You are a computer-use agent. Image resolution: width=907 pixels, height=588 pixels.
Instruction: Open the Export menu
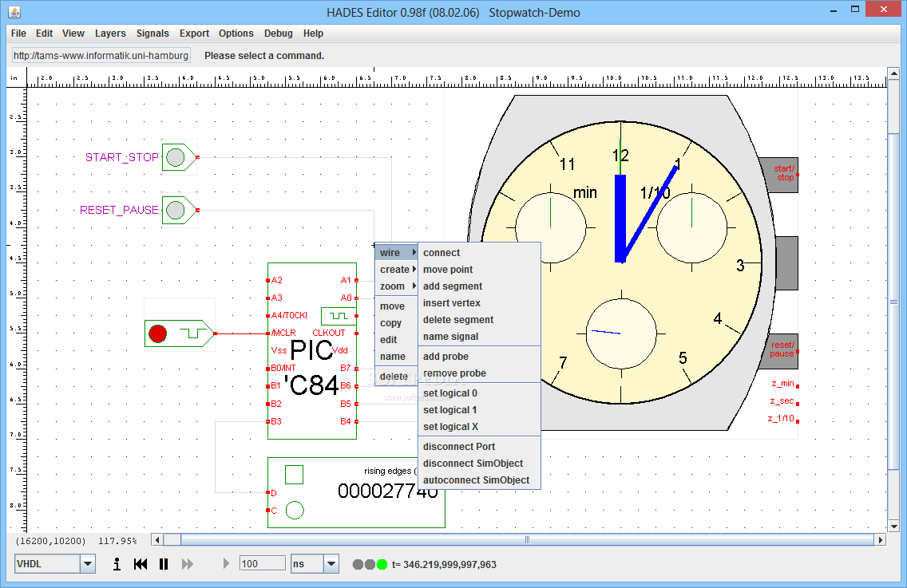(194, 34)
